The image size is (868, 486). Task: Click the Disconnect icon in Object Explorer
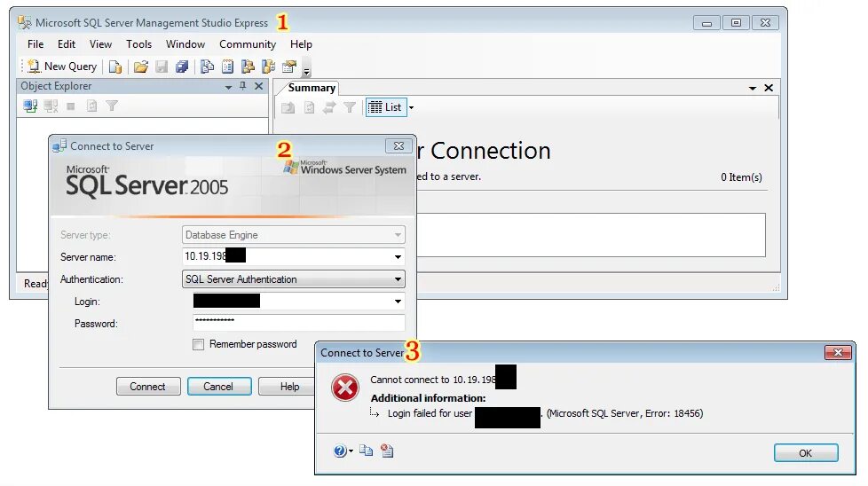point(51,106)
